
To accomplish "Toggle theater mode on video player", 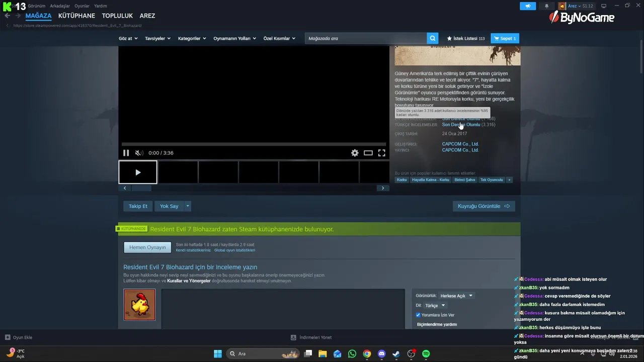I will coord(368,153).
